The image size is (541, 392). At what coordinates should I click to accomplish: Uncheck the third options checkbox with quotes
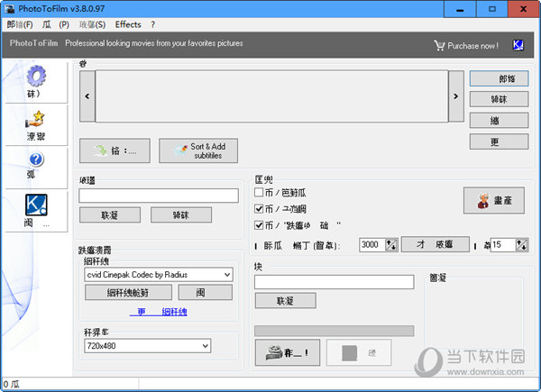pos(259,225)
